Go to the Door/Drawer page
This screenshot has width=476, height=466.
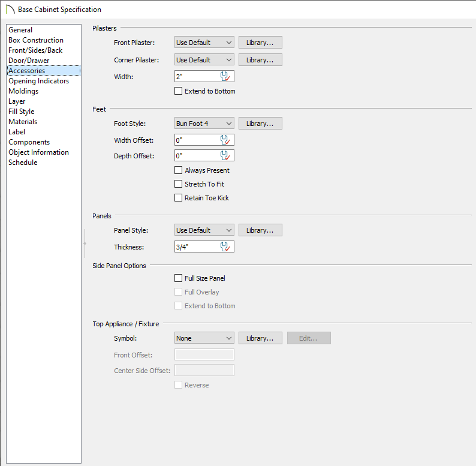click(x=29, y=61)
